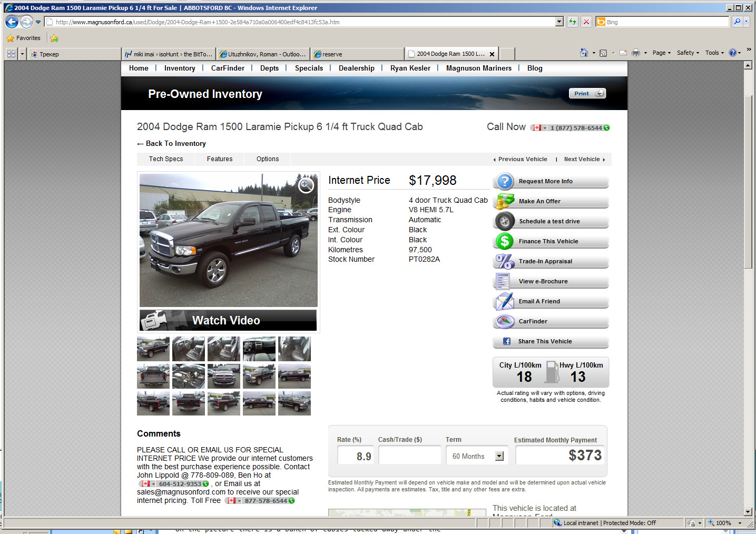Image resolution: width=756 pixels, height=534 pixels.
Task: Open the Features tab
Action: [220, 159]
